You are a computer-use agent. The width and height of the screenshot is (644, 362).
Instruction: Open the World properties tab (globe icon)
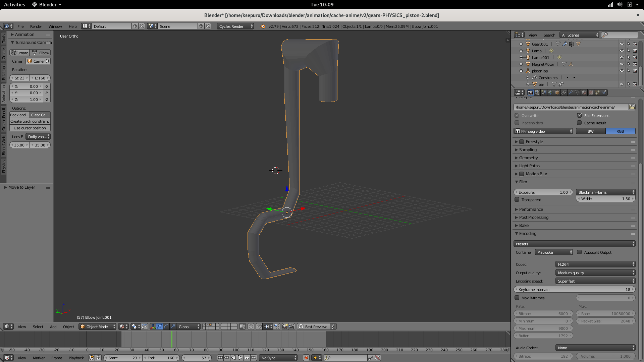click(550, 93)
